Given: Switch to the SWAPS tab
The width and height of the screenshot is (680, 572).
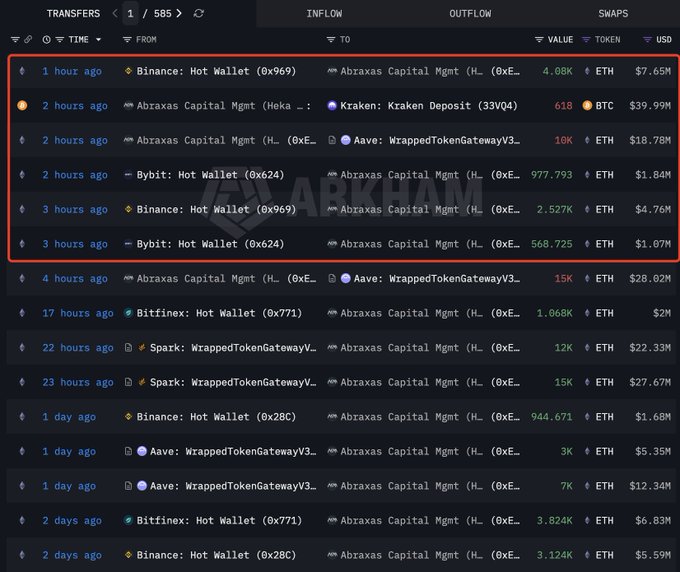Looking at the screenshot, I should pyautogui.click(x=613, y=13).
